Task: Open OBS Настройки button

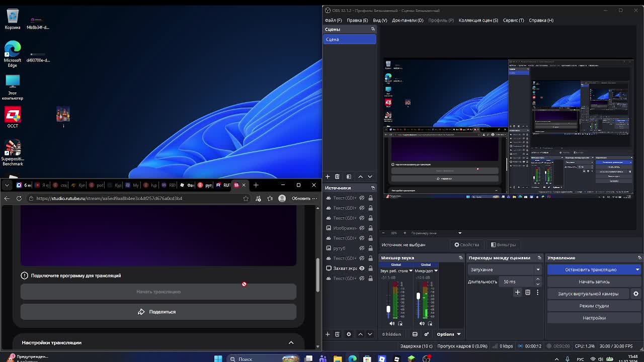Action: coord(594,318)
